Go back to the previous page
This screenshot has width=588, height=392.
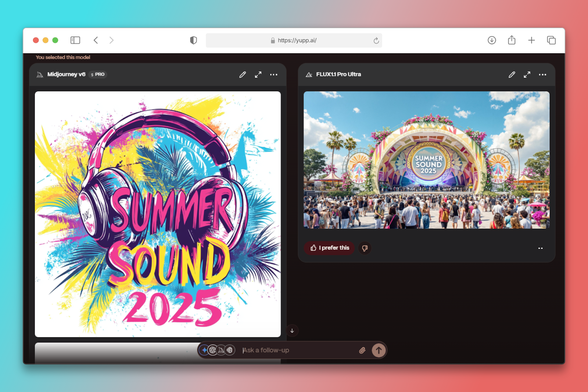click(96, 40)
